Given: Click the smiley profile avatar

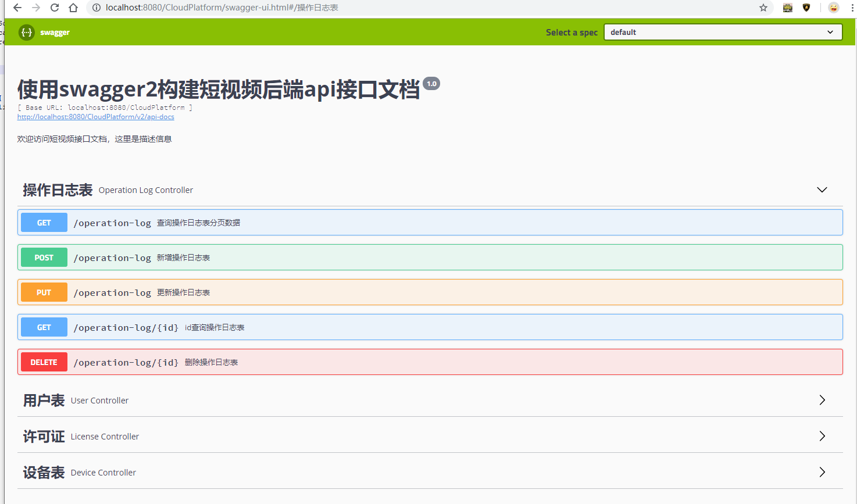Looking at the screenshot, I should tap(833, 8).
